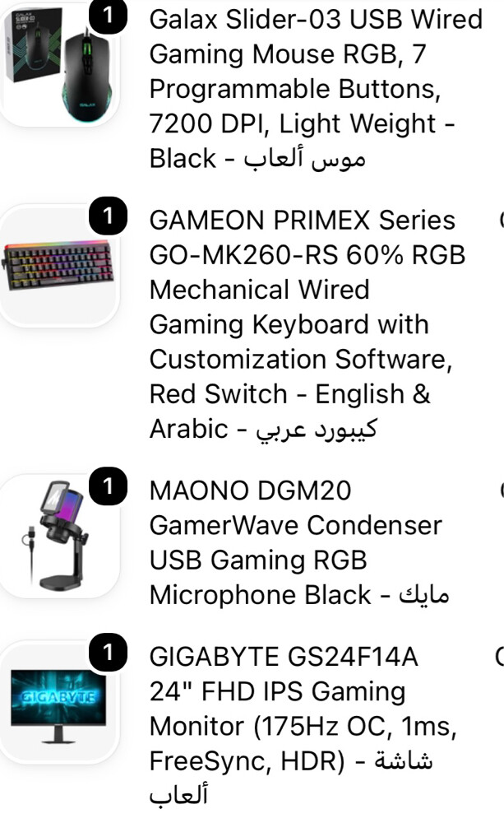Open the GIGABYTE monitor product image
The height and width of the screenshot is (823, 504).
(x=58, y=702)
